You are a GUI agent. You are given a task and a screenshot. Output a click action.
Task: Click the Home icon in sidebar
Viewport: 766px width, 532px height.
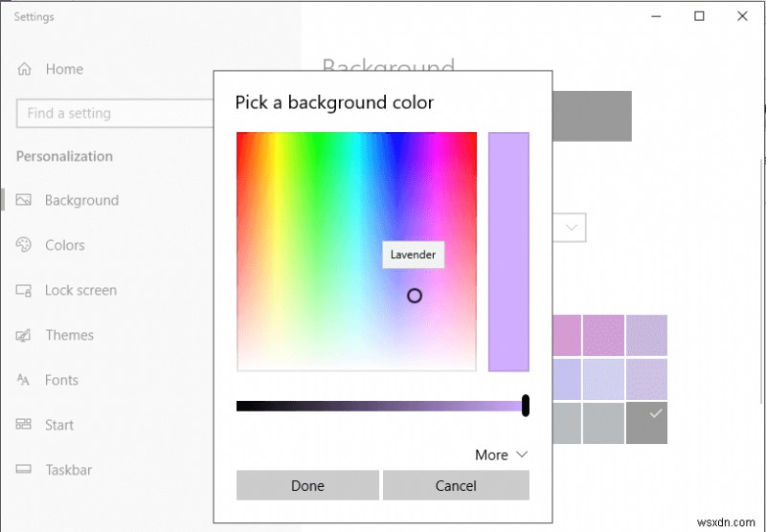pos(25,69)
